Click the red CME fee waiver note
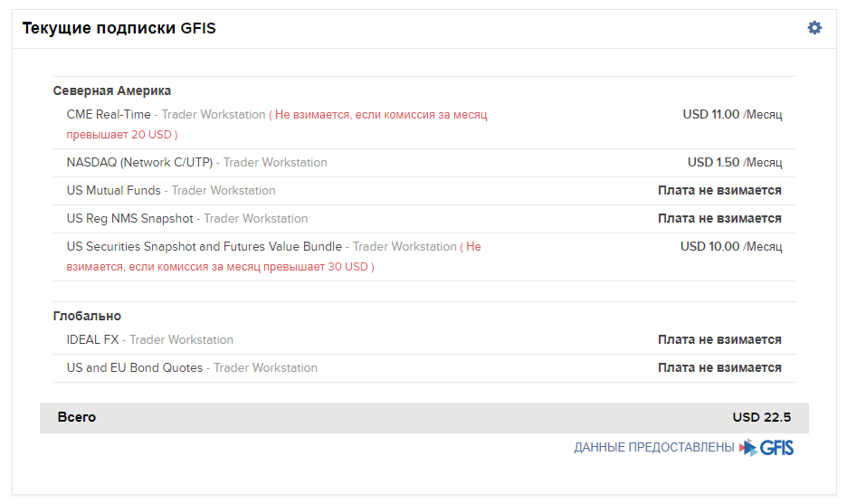The image size is (847, 504). (x=380, y=115)
